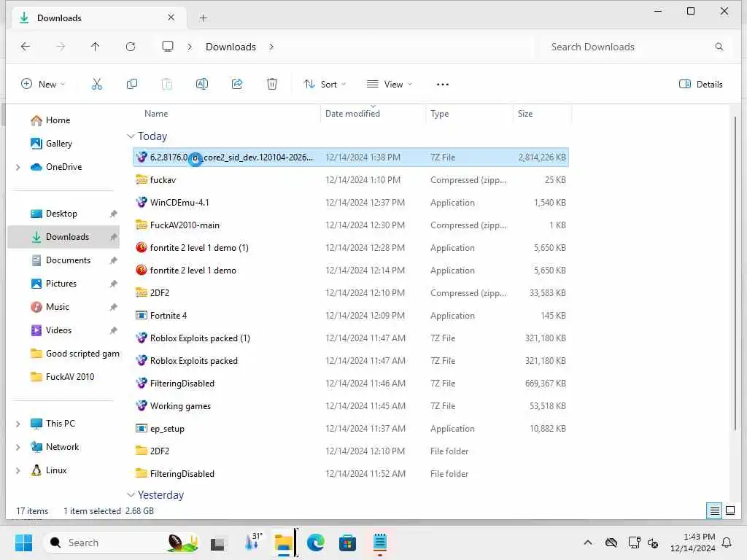Open the notifications bell
747x560 pixels.
pos(727,542)
